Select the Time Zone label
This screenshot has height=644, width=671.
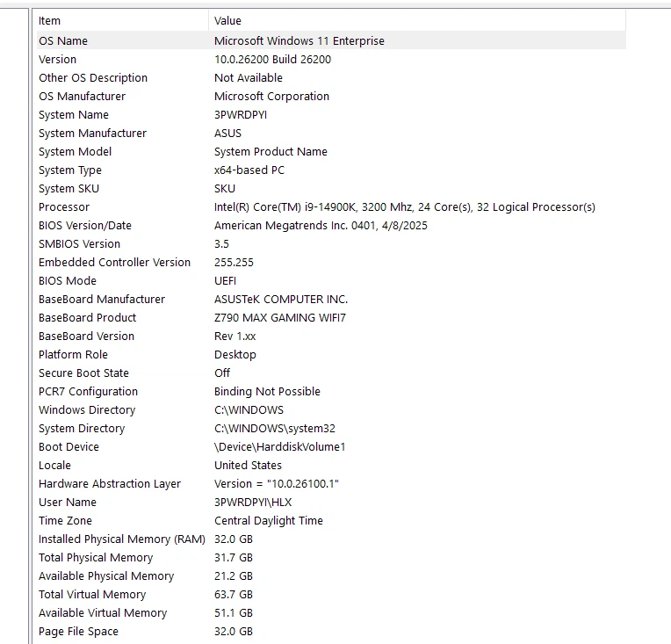pos(65,520)
